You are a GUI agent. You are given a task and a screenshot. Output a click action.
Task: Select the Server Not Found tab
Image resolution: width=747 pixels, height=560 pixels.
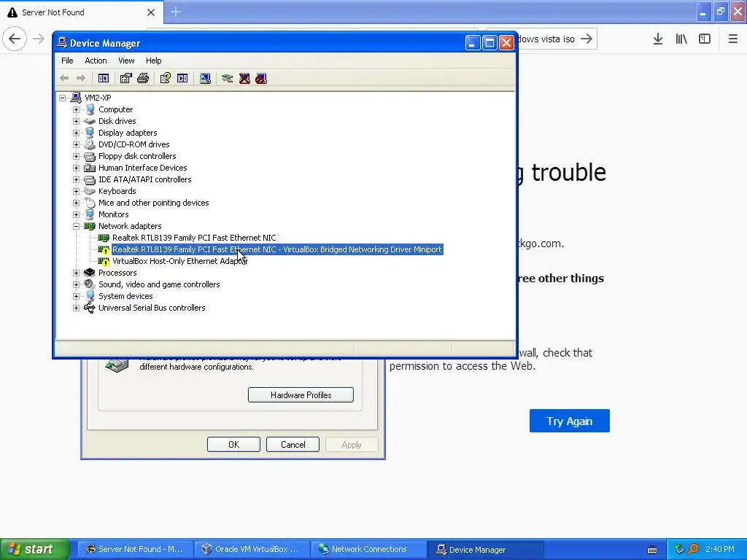(x=82, y=12)
